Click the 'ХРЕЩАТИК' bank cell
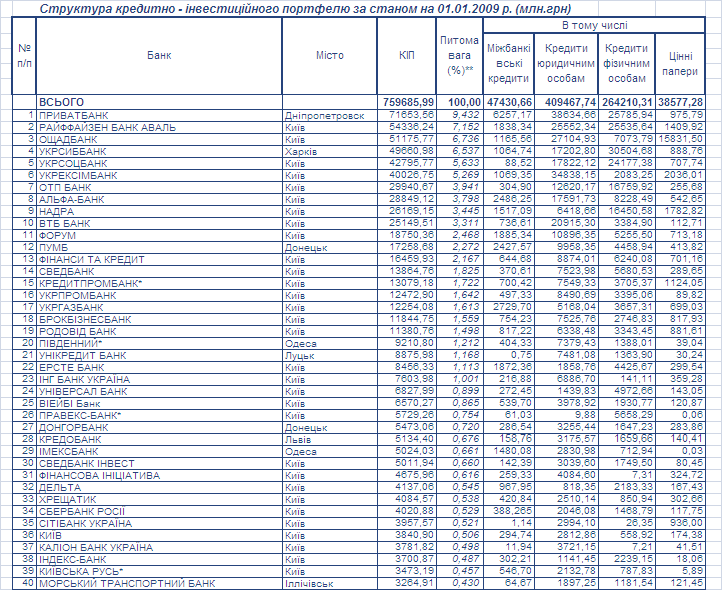Viewport: 722px width, 590px height. coord(159,499)
